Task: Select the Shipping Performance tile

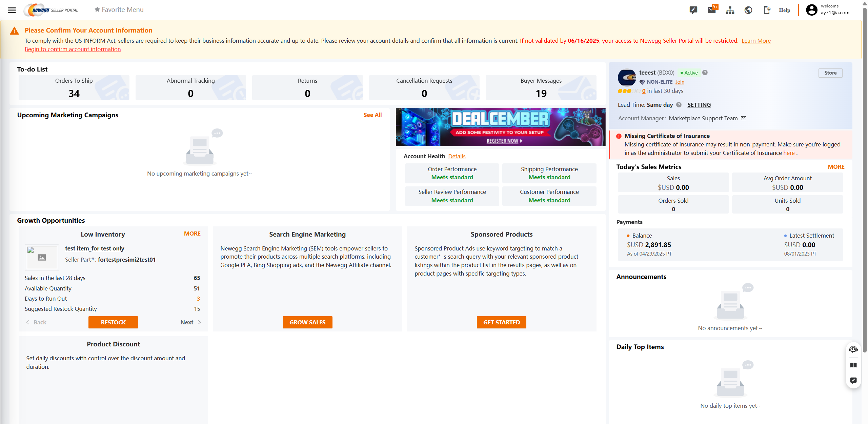Action: click(549, 173)
